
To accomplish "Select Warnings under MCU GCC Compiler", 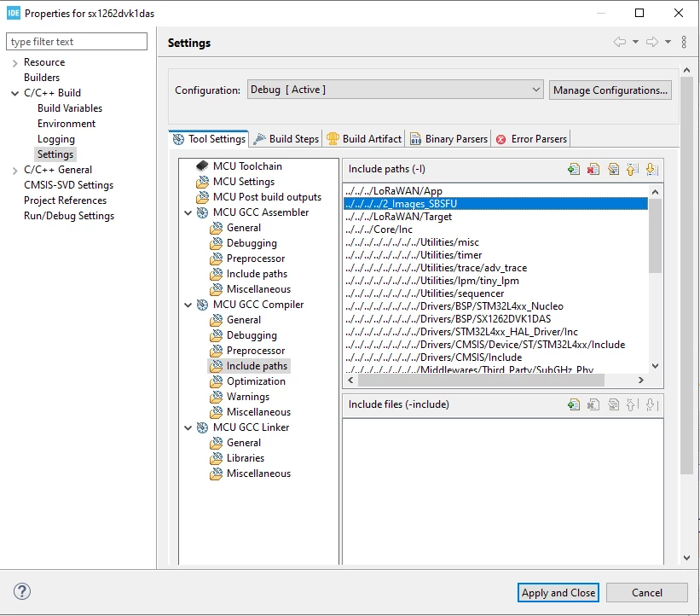I will tap(240, 397).
